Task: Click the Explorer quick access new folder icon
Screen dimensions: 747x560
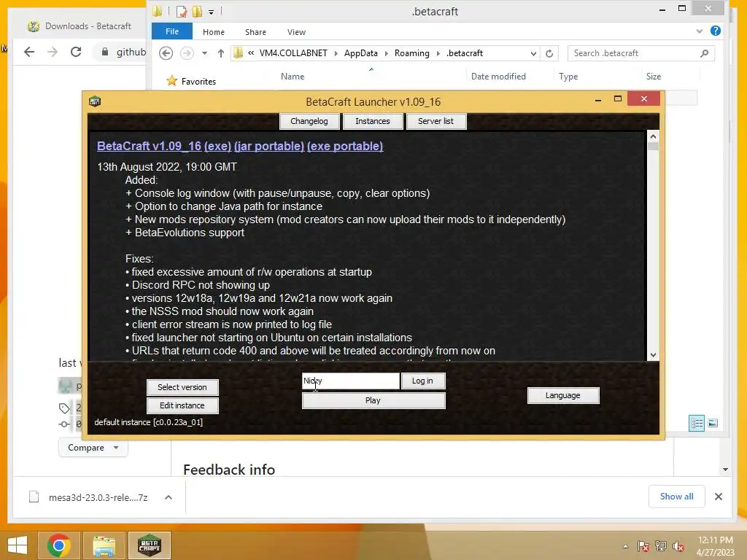Action: (x=197, y=11)
